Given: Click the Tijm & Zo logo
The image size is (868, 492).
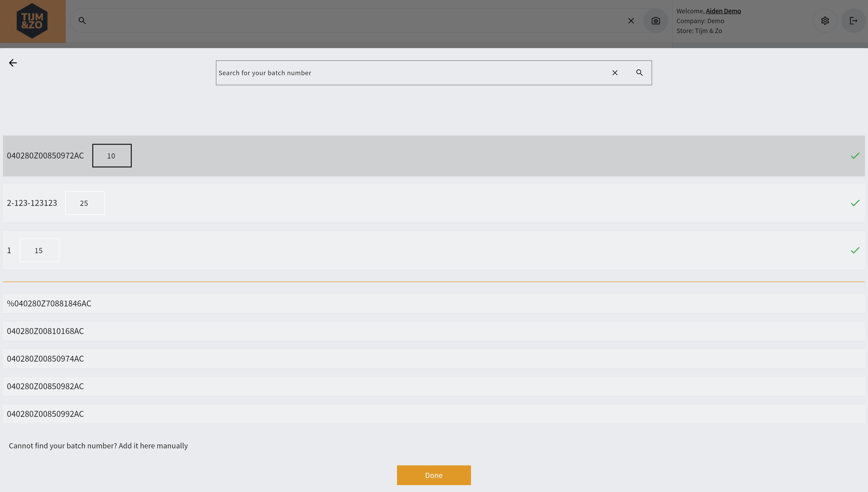Looking at the screenshot, I should (33, 21).
